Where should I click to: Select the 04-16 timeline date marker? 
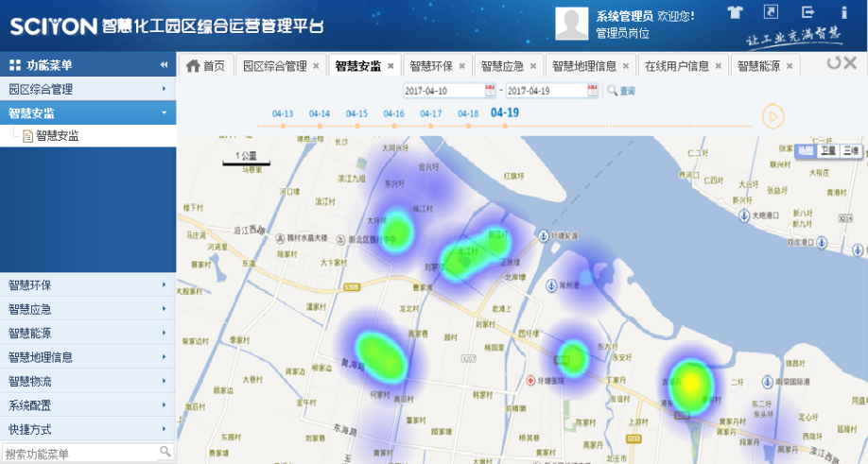point(393,114)
